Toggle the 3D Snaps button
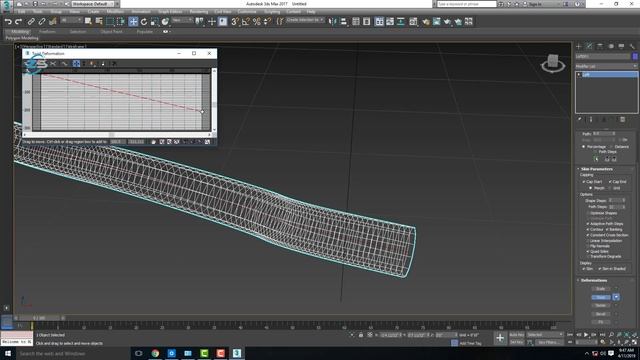The height and width of the screenshot is (360, 640). click(x=235, y=22)
